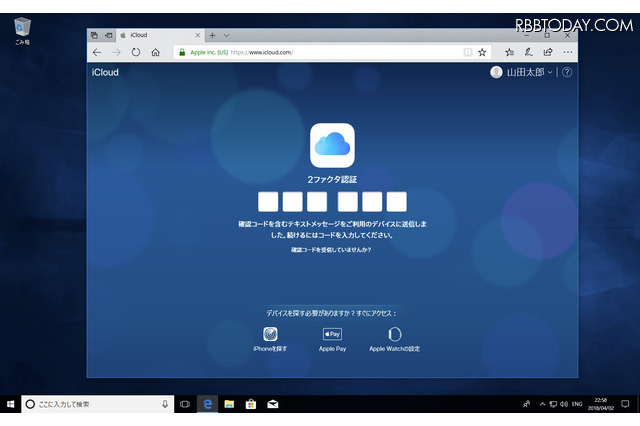This screenshot has width=640, height=426.
Task: Open File Explorer from taskbar
Action: coord(229,404)
